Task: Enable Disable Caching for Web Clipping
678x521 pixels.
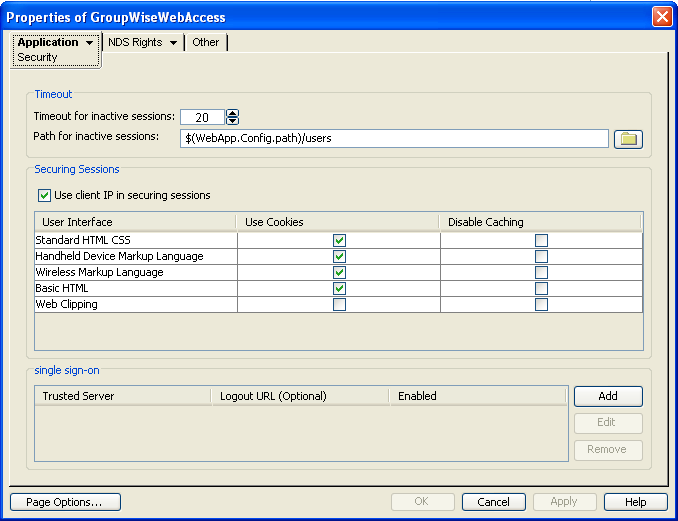Action: click(x=541, y=304)
